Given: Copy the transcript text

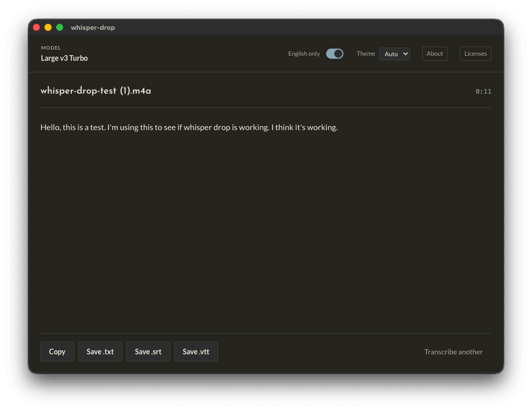Looking at the screenshot, I should 57,352.
